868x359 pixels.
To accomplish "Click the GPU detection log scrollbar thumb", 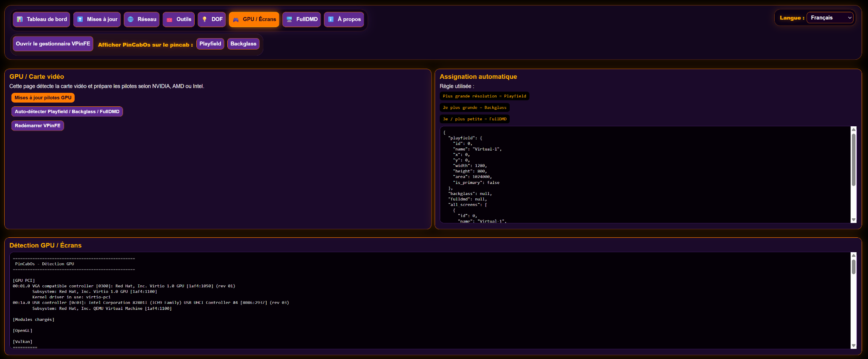I will click(x=854, y=267).
